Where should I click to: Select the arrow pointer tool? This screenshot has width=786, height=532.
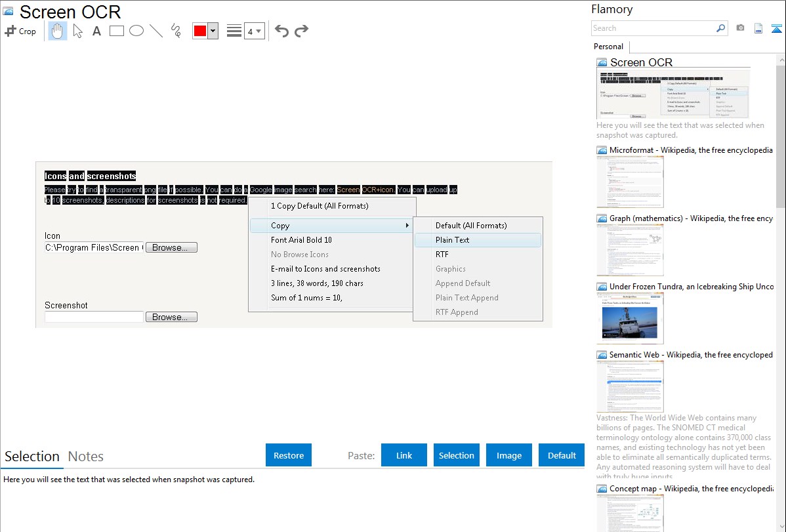pos(77,31)
